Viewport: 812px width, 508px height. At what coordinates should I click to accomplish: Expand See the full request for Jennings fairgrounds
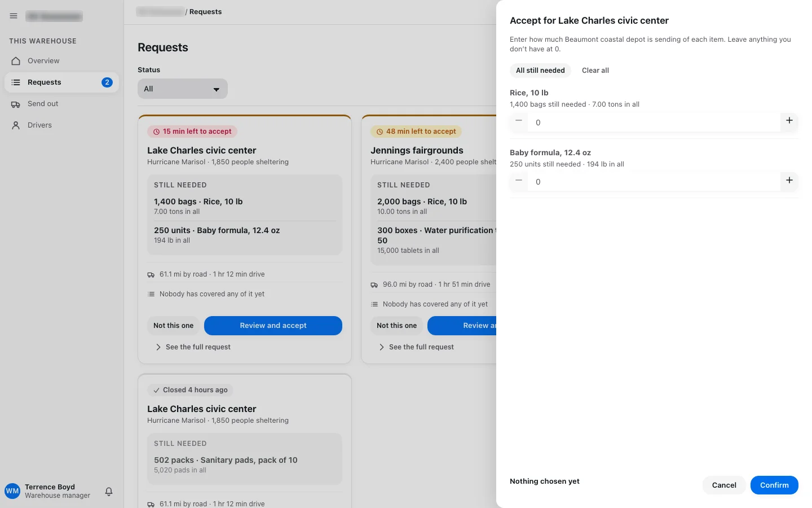pos(416,347)
